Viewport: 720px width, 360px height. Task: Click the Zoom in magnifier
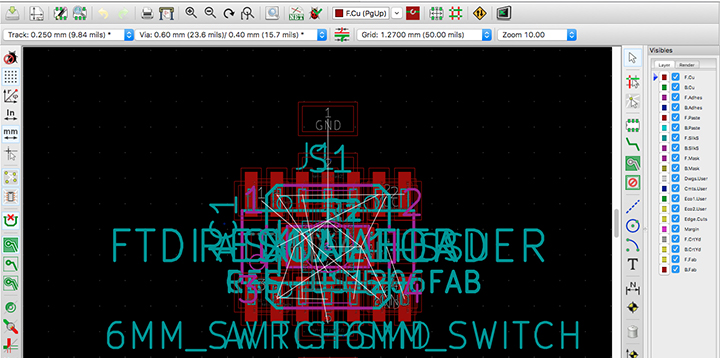[191, 13]
